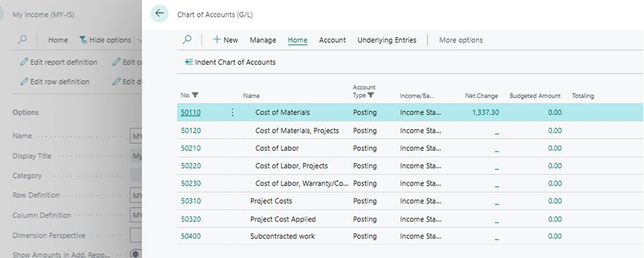Open Home in My Income window
Viewport: 644px width, 258px height.
58,40
